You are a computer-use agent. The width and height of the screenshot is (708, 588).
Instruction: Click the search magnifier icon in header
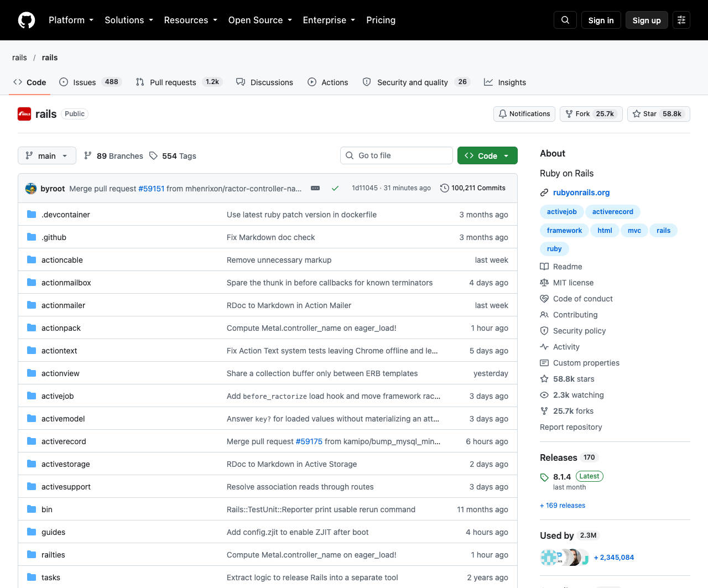coord(565,20)
